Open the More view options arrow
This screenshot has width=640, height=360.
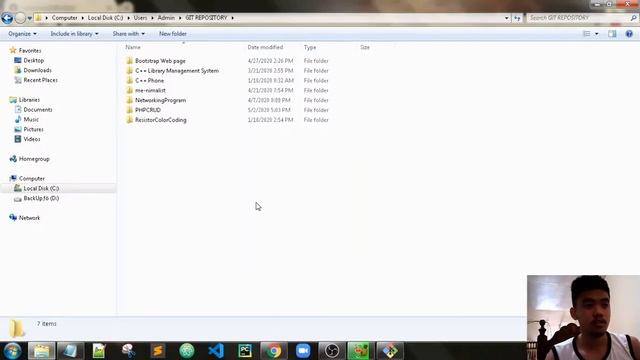[597, 34]
